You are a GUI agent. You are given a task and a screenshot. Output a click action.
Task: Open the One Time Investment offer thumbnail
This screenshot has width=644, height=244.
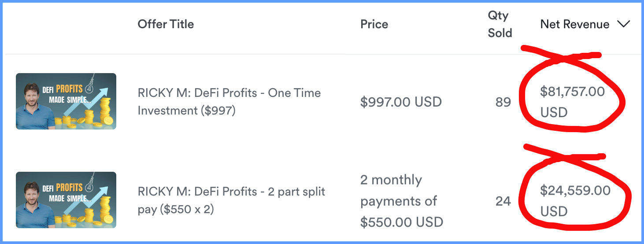(66, 101)
